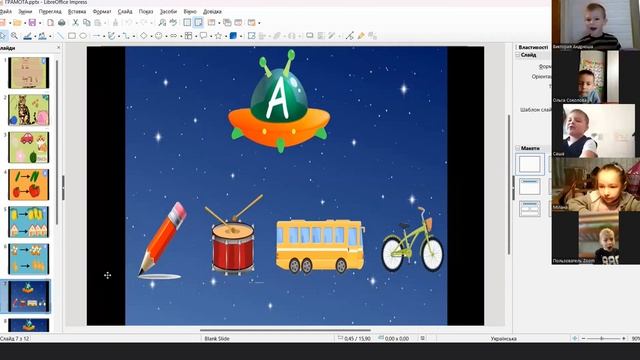Viewport: 640px width, 360px height.
Task: Click the Select arrow tool
Action: (3, 36)
